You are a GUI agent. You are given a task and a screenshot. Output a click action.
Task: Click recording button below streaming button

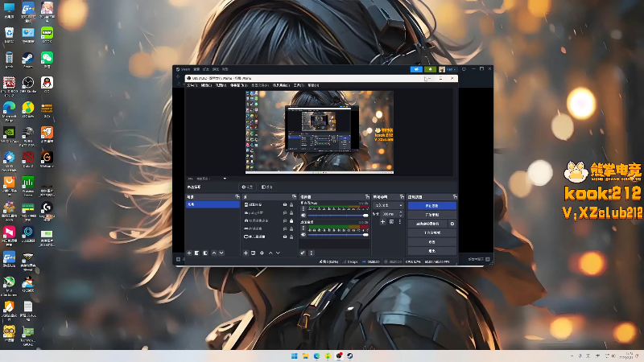(431, 215)
